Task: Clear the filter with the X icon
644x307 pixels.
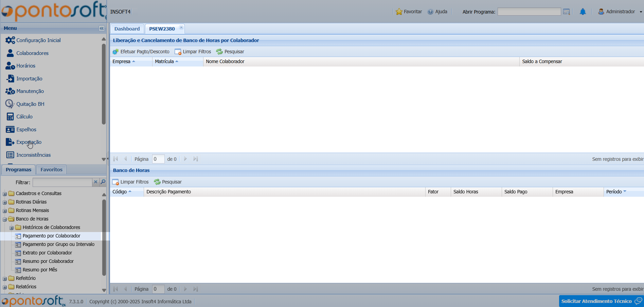Action: click(96, 182)
